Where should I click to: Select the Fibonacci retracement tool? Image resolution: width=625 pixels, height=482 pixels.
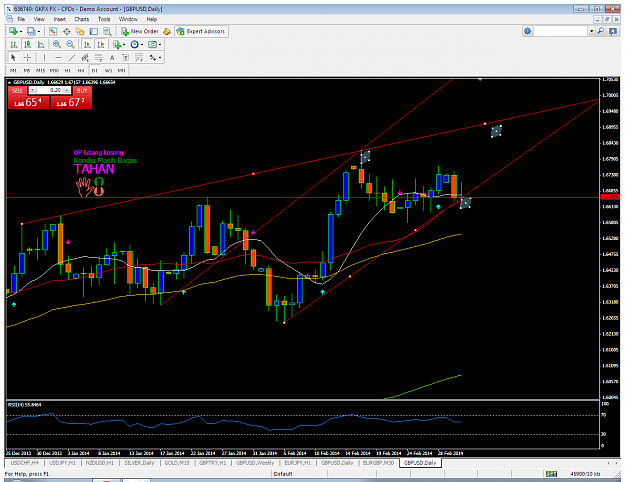pyautogui.click(x=98, y=58)
